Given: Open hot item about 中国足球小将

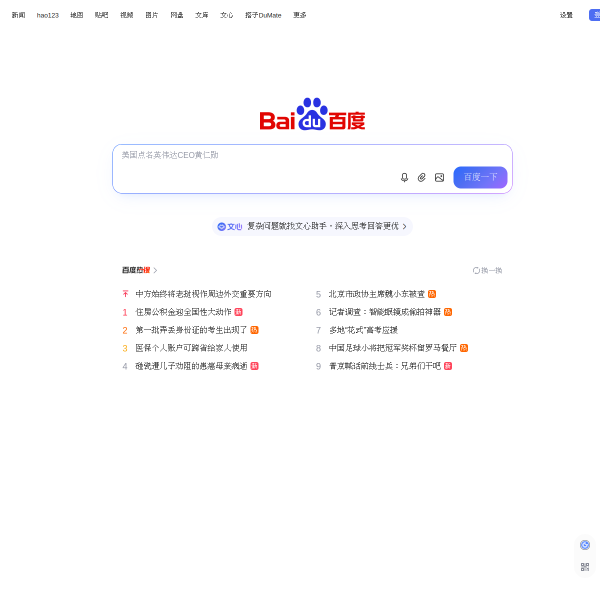Looking at the screenshot, I should point(393,348).
